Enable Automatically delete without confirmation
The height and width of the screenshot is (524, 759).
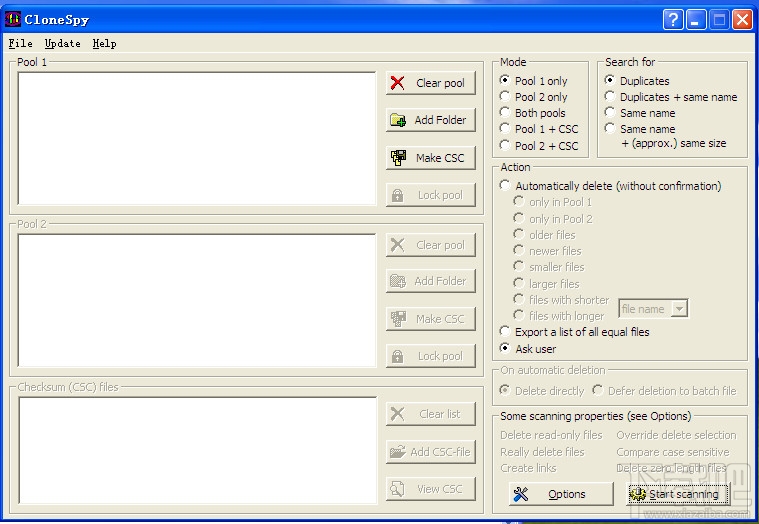[x=610, y=186]
